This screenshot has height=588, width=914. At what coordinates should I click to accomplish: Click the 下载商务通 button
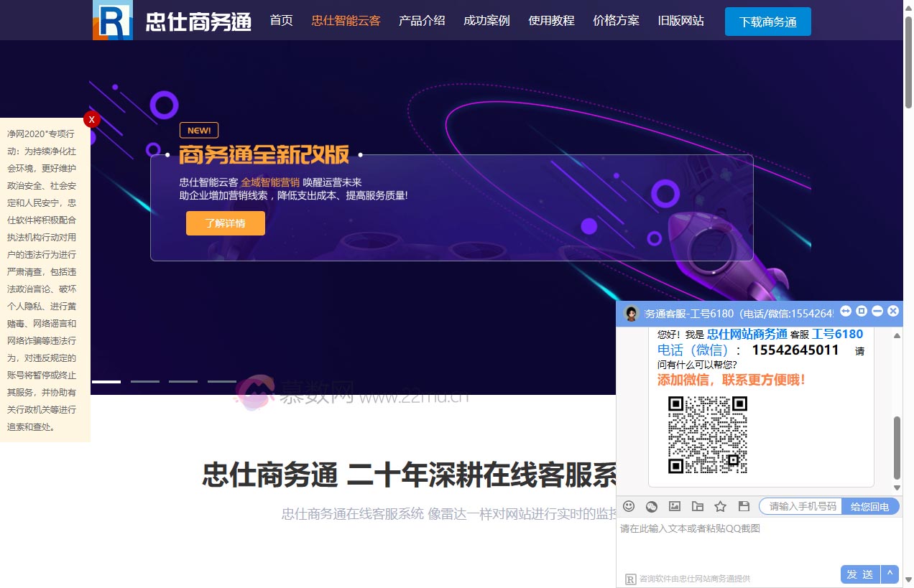[767, 22]
